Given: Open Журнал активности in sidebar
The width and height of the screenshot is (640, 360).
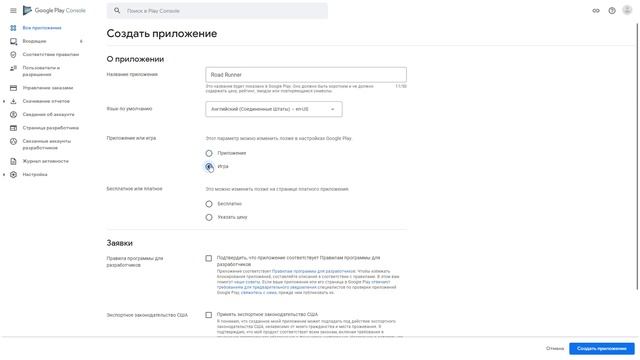Looking at the screenshot, I should (x=45, y=161).
